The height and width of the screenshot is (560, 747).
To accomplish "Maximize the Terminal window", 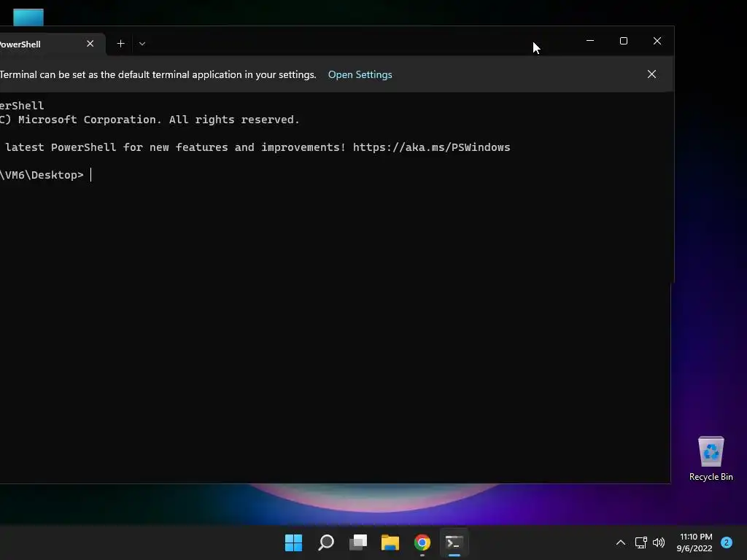I will click(623, 41).
